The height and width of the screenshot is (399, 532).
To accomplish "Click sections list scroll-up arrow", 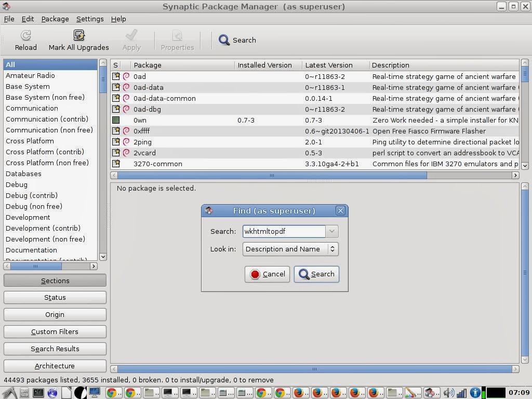I will [x=103, y=63].
